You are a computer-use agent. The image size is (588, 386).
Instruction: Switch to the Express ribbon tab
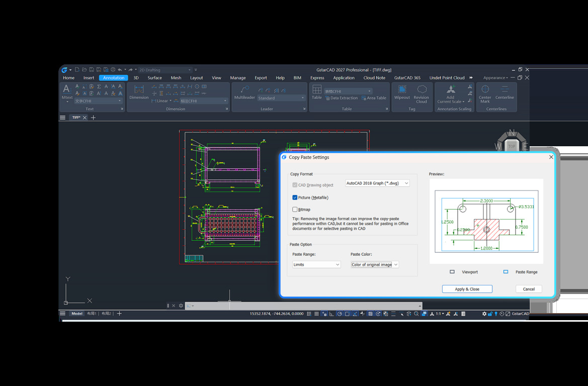click(x=317, y=78)
